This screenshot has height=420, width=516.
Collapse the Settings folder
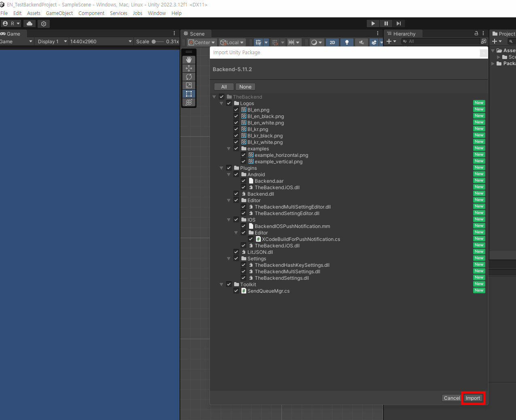pos(229,259)
